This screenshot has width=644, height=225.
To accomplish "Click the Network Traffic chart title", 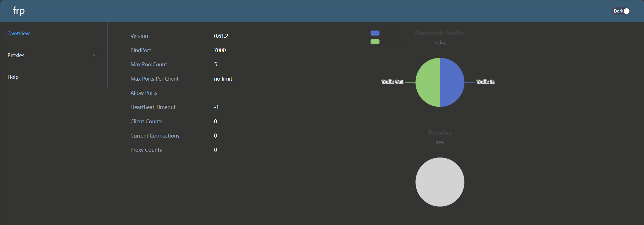I will click(440, 33).
